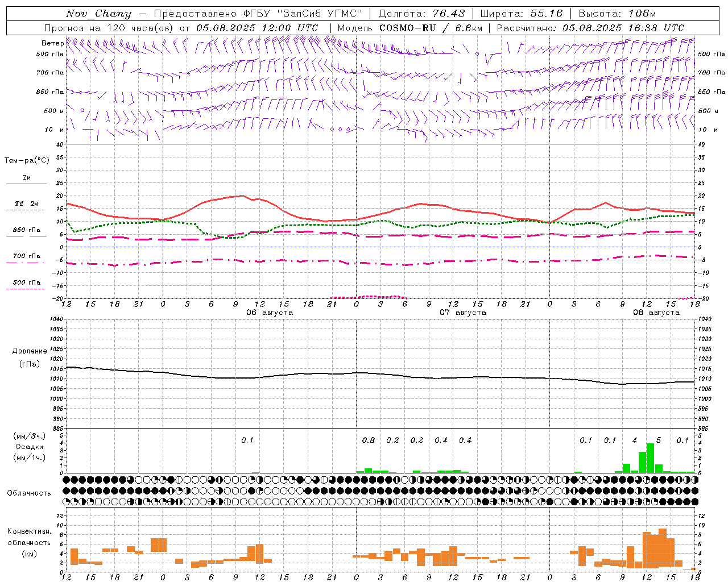The width and height of the screenshot is (728, 582).
Task: Select the text Долгота: 76.43
Action: click(x=421, y=14)
